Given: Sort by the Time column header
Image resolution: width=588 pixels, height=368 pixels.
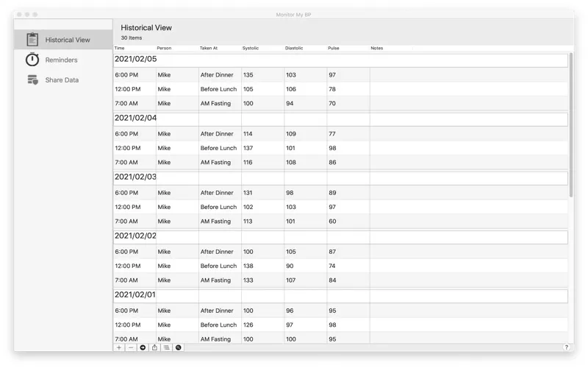Looking at the screenshot, I should click(119, 48).
